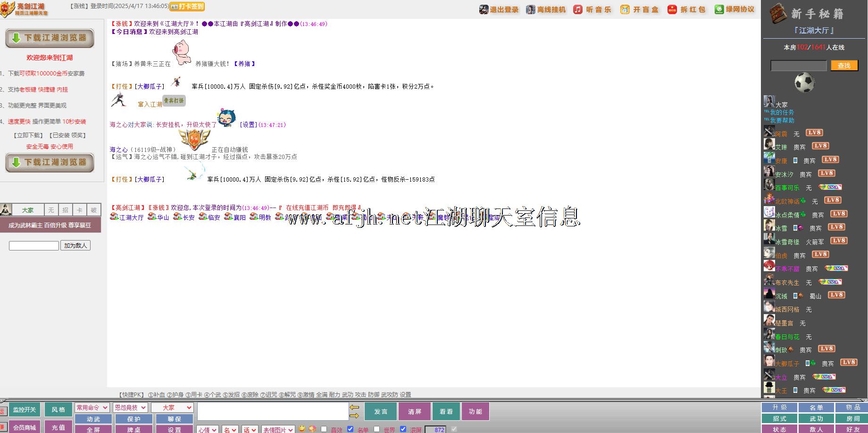
Task: Select the 大家 tab in left panel
Action: pyautogui.click(x=28, y=210)
